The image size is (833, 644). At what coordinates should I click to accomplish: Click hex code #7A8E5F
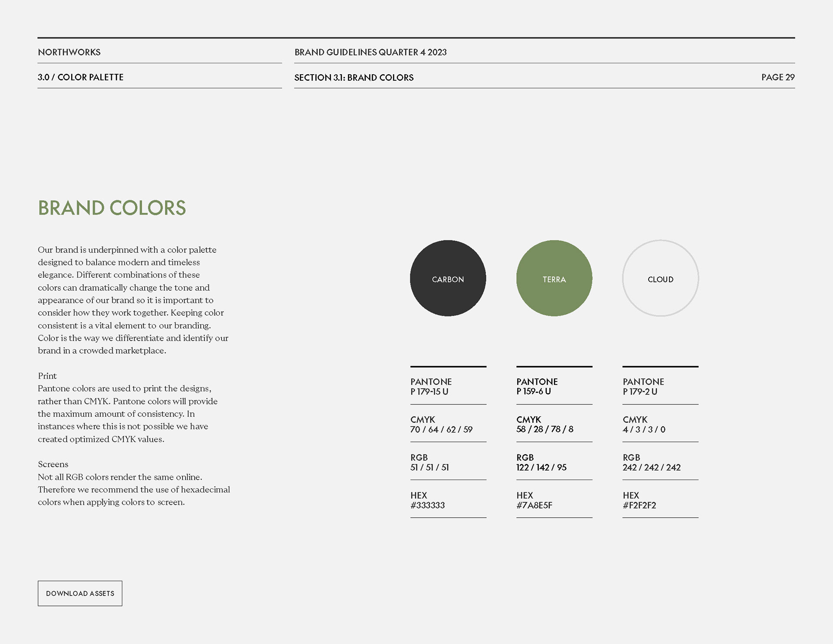coord(535,505)
